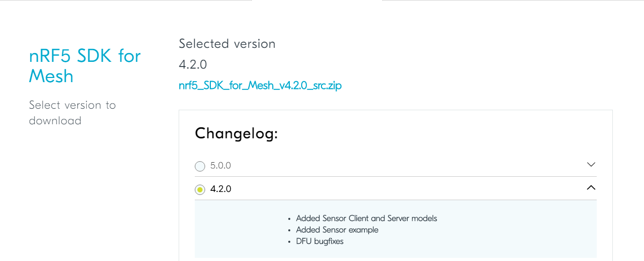Click the nRF5 SDK for Mesh heading
The image size is (644, 261).
[x=85, y=66]
